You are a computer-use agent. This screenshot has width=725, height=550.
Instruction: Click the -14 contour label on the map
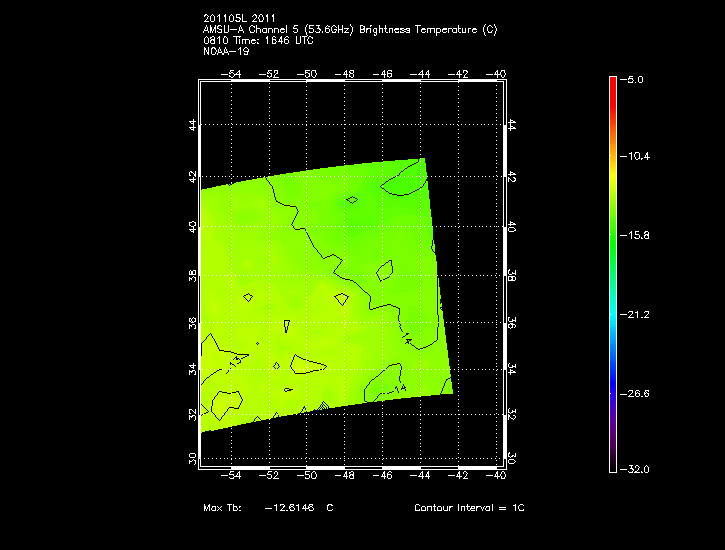coord(399,388)
